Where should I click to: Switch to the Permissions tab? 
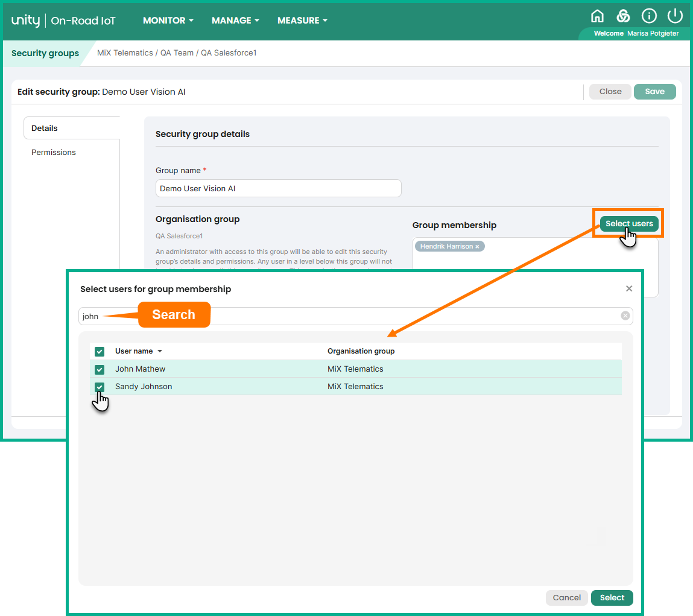pyautogui.click(x=54, y=152)
